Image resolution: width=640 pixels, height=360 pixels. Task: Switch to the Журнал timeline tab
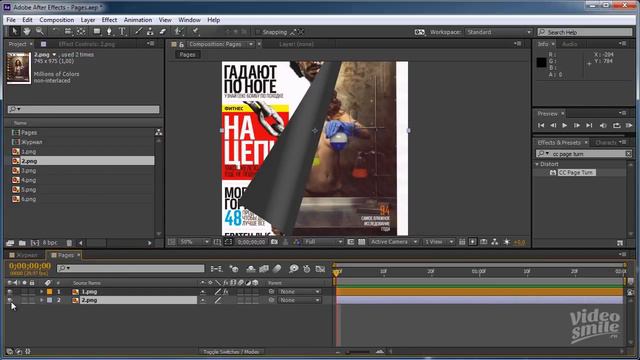[27, 255]
